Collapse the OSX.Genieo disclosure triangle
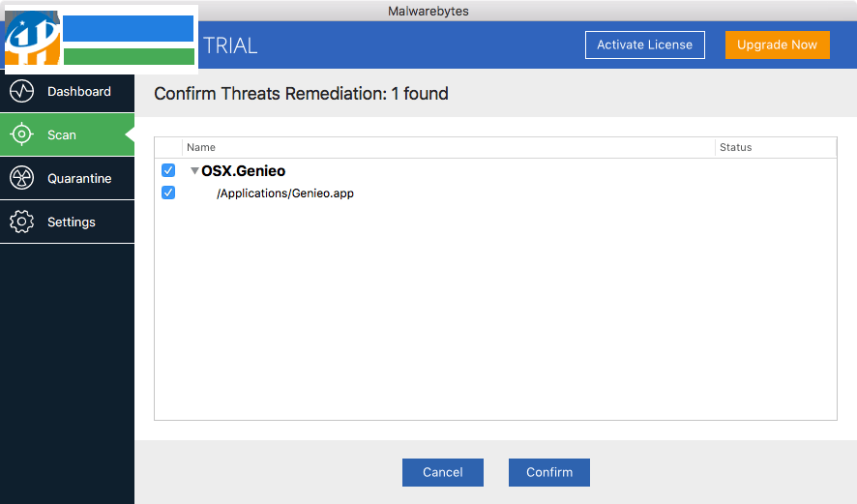This screenshot has height=504, width=857. click(194, 171)
